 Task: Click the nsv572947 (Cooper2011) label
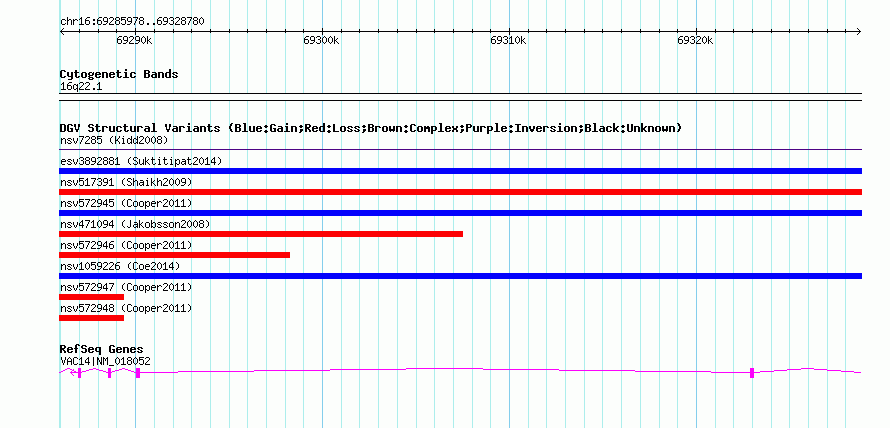[x=126, y=287]
